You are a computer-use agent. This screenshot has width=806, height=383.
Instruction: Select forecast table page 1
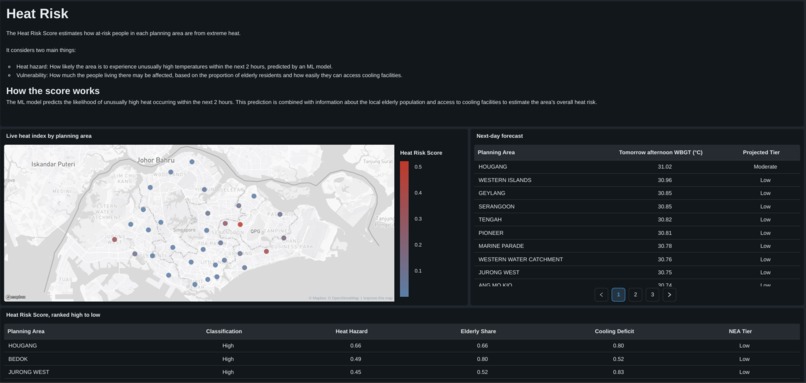(618, 295)
